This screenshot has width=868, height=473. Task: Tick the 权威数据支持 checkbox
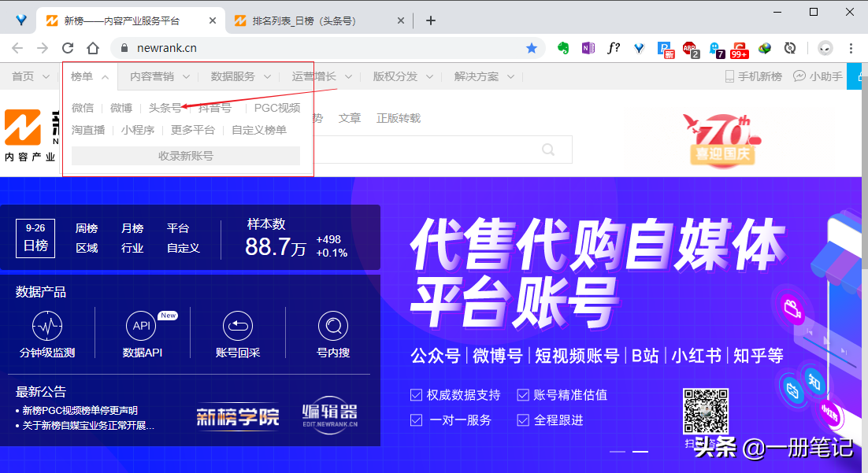coord(417,395)
